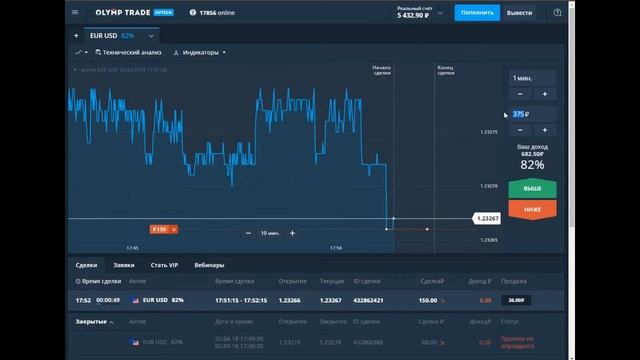
Task: Switch to the Заявки tab
Action: click(124, 265)
